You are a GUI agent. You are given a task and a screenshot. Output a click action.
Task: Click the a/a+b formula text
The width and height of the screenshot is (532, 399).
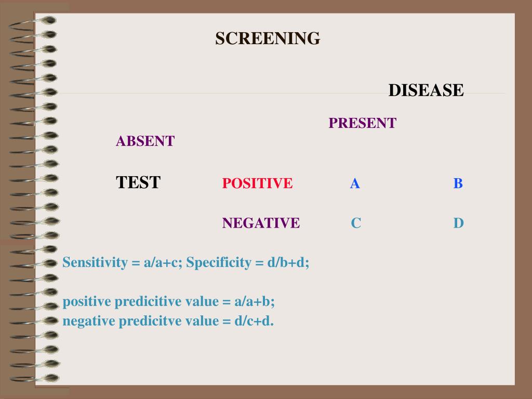(x=255, y=301)
